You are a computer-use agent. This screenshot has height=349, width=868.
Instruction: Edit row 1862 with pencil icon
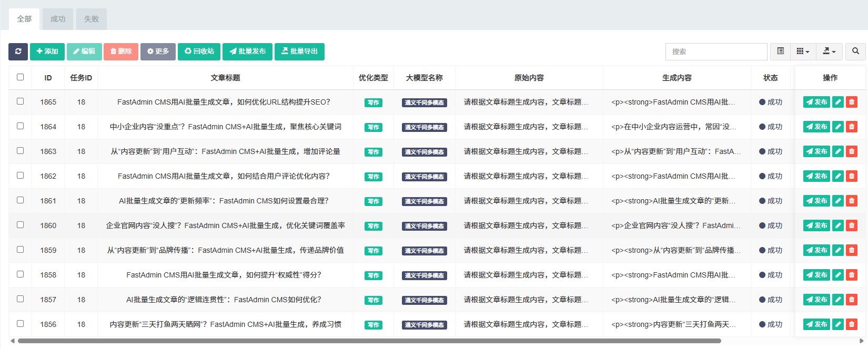pos(838,176)
